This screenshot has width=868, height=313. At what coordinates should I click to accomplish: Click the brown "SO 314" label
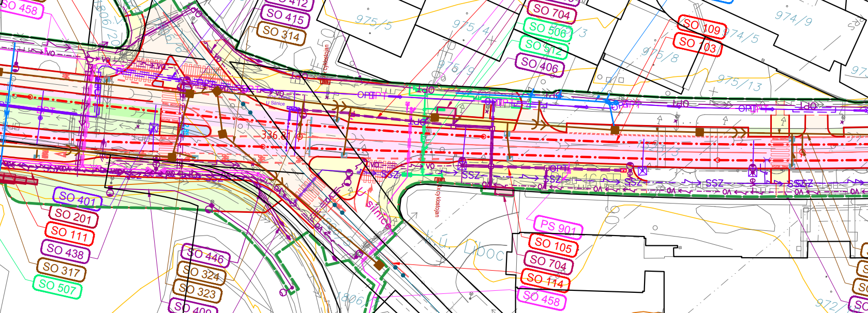(x=281, y=33)
